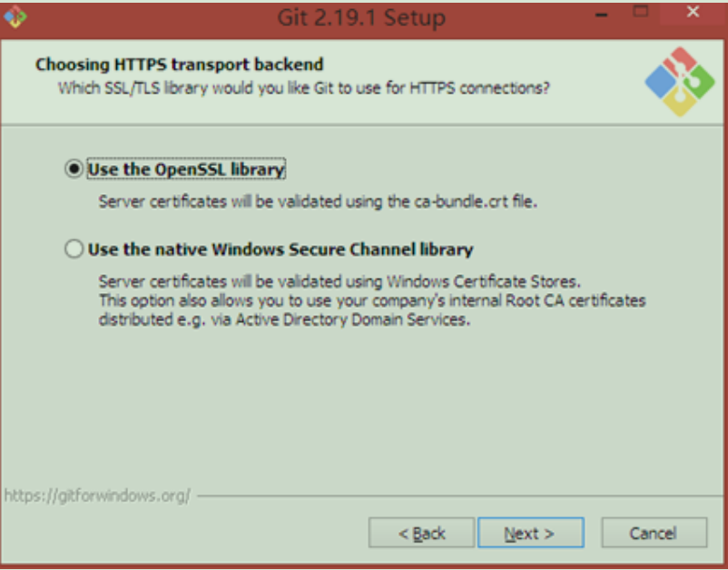Go back with the '< Back' button
The height and width of the screenshot is (570, 728).
(x=421, y=533)
